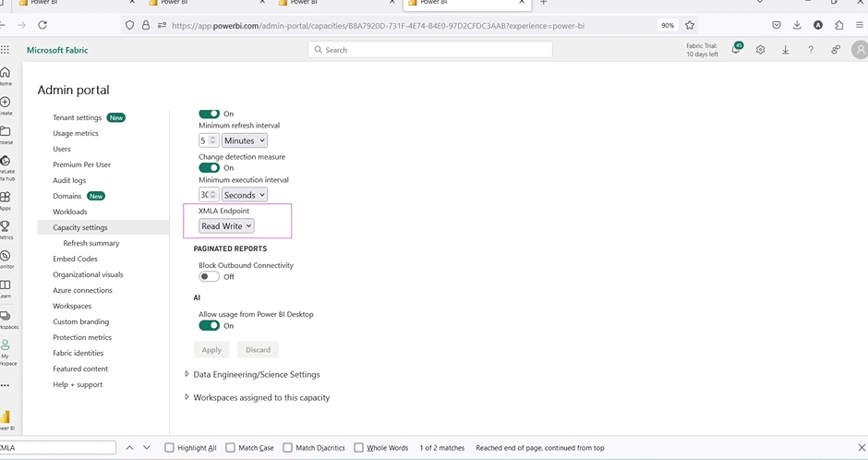Viewport: 868px width, 460px height.
Task: Open the feedback icon in Fabric header
Action: click(x=836, y=50)
